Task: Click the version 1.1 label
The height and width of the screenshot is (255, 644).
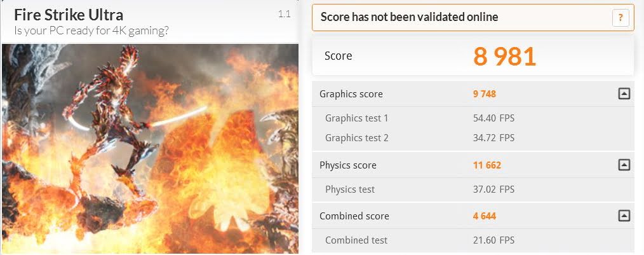Action: (x=284, y=13)
